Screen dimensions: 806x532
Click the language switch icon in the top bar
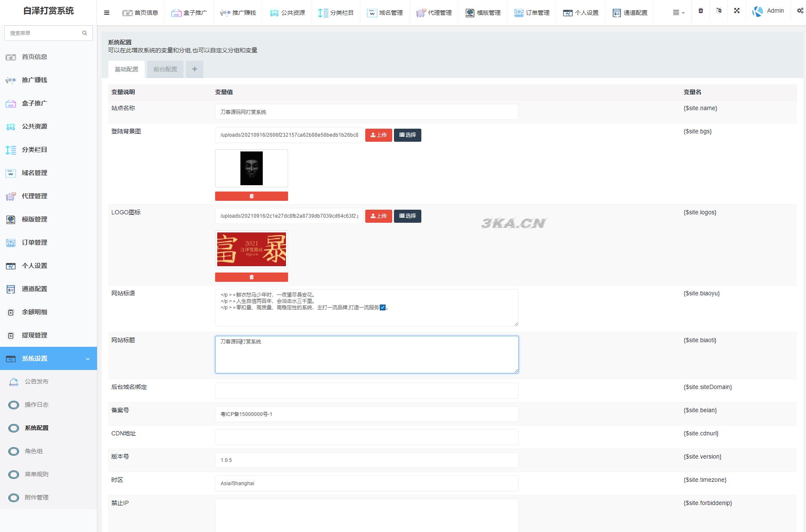click(x=719, y=11)
